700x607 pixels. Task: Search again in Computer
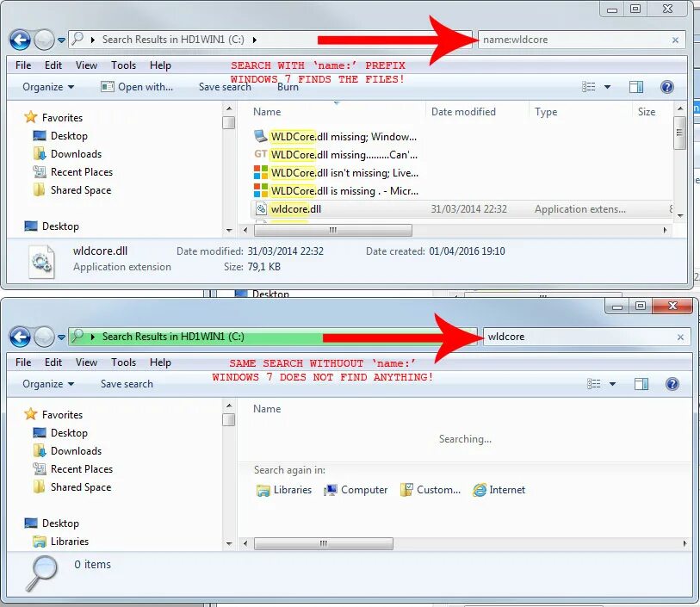[x=356, y=490]
